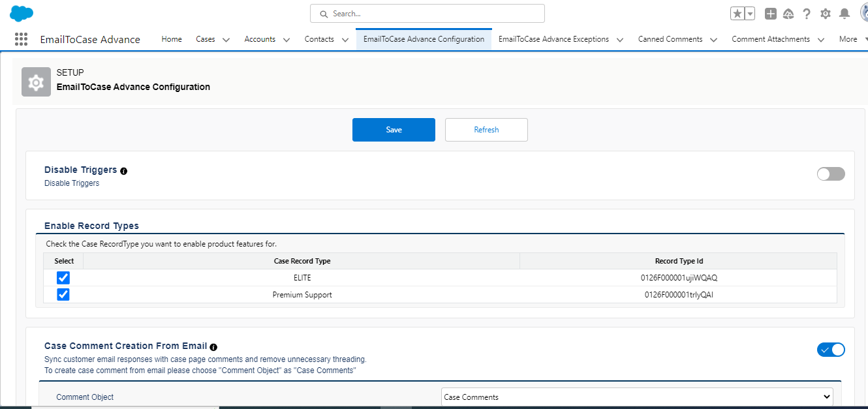Click into the global Search box

(427, 14)
